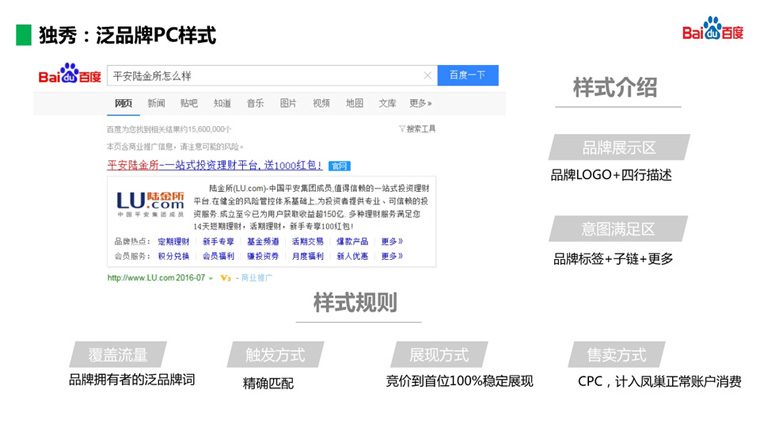Click the 百度一下 search button
Screen dimensions: 760x428
(468, 75)
